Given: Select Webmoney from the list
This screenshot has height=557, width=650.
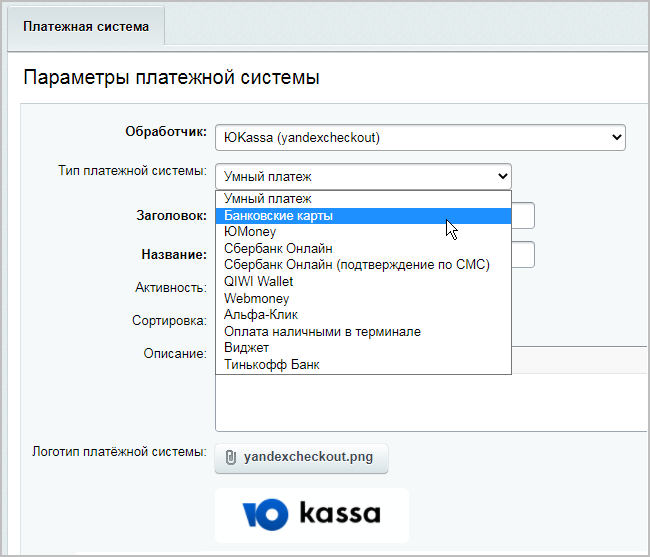Looking at the screenshot, I should 257,298.
